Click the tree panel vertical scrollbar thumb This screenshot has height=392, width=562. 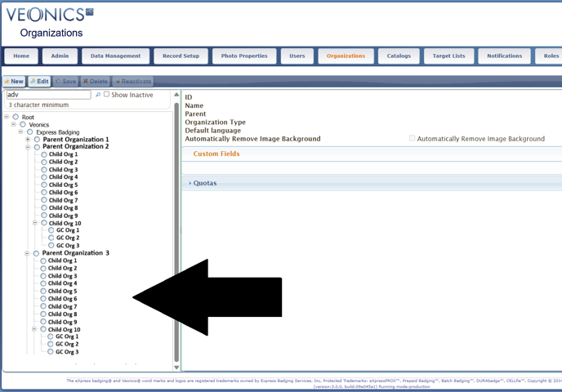coord(176,232)
